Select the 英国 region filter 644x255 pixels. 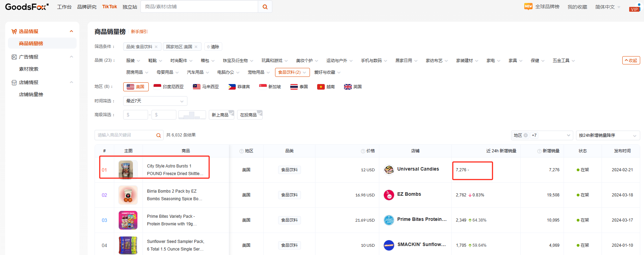tap(353, 87)
